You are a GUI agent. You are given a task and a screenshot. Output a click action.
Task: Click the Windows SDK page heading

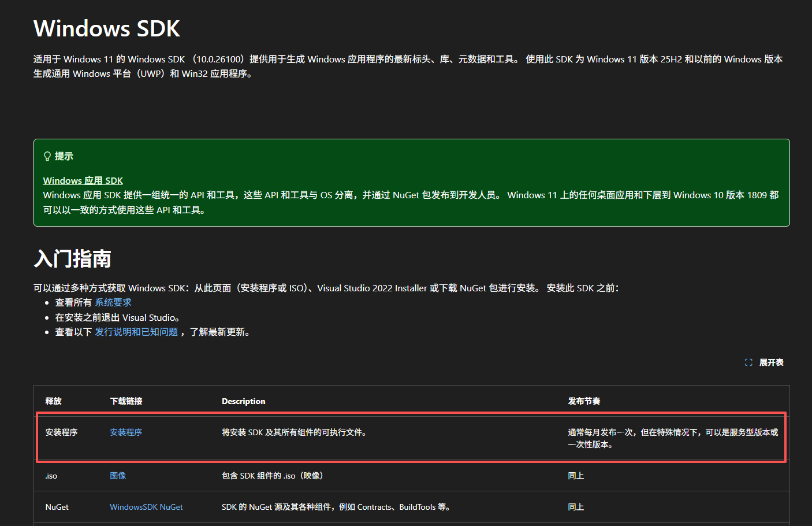(107, 28)
